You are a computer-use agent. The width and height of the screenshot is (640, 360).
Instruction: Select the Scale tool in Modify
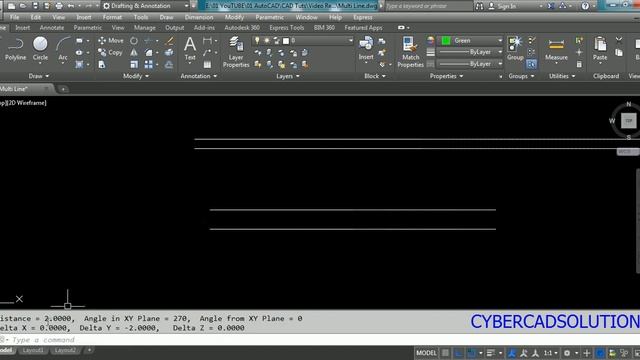click(x=134, y=64)
